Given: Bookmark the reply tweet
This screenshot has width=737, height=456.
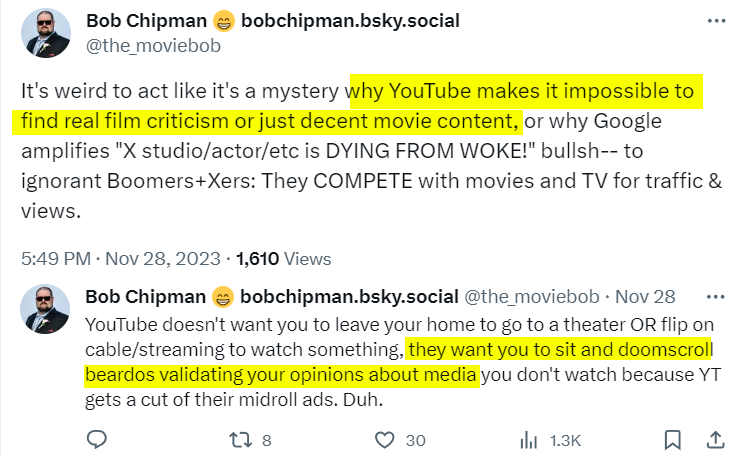Looking at the screenshot, I should [x=674, y=439].
